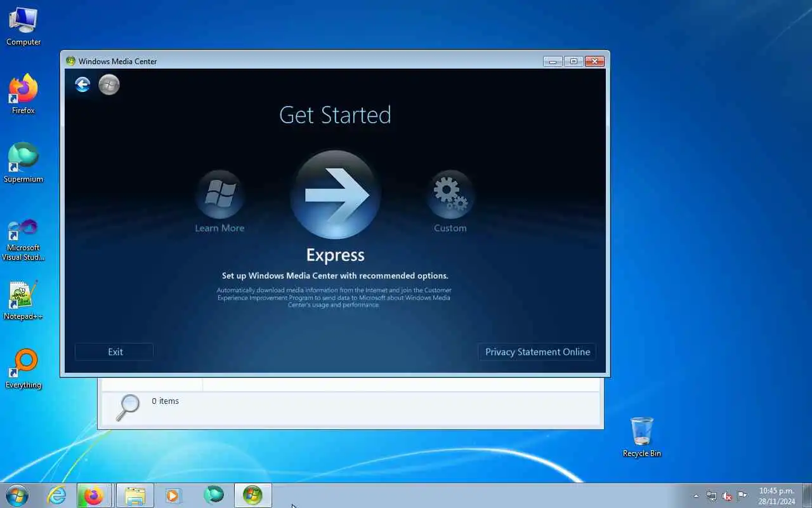Screen dimensions: 812x508
Task: Open Windows Explorer from the taskbar
Action: 135,495
